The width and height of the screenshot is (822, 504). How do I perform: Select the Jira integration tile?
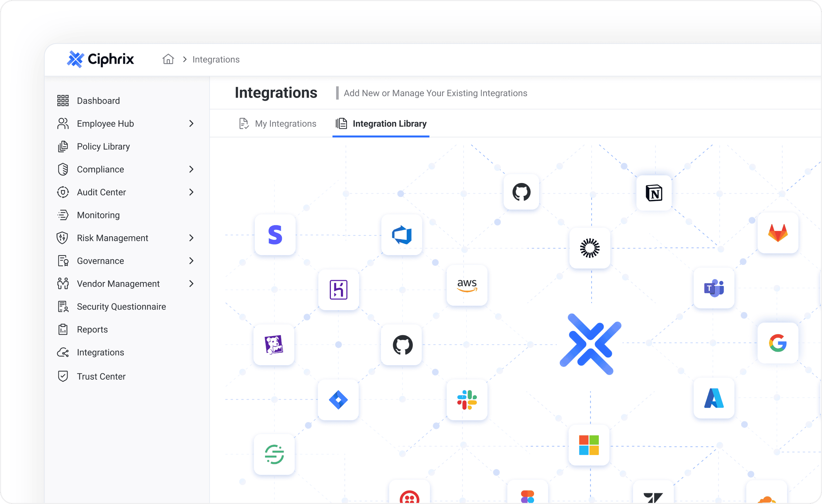pos(338,400)
